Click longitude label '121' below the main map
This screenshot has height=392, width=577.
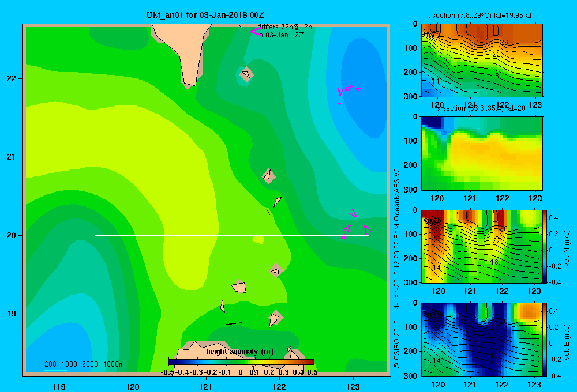(x=206, y=386)
